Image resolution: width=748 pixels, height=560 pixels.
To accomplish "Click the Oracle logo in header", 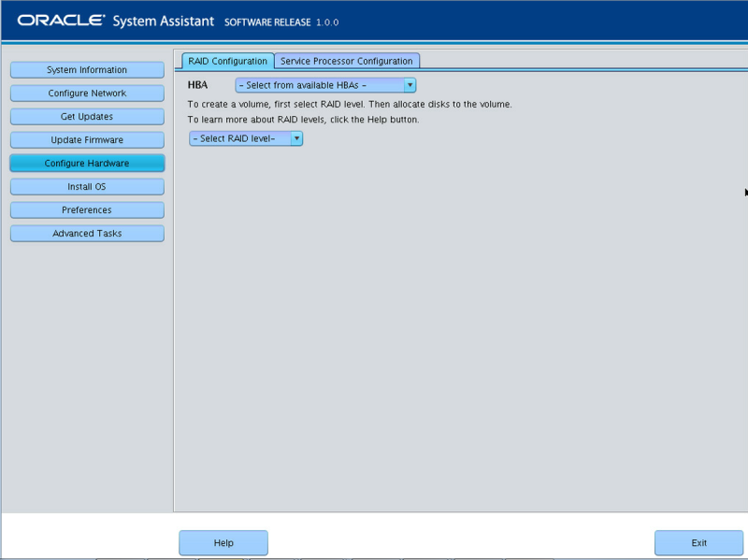I will (x=61, y=21).
